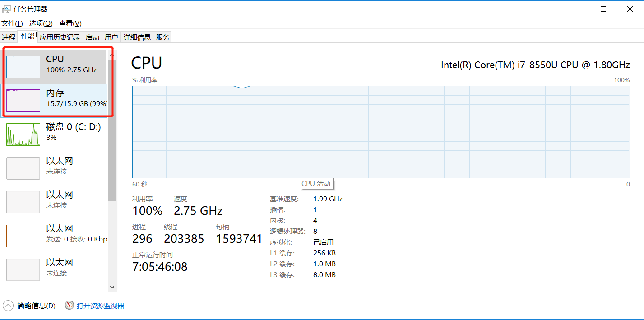This screenshot has height=320, width=644.
Task: Click the L2 缓存 value 1.0 MB
Action: coord(324,264)
